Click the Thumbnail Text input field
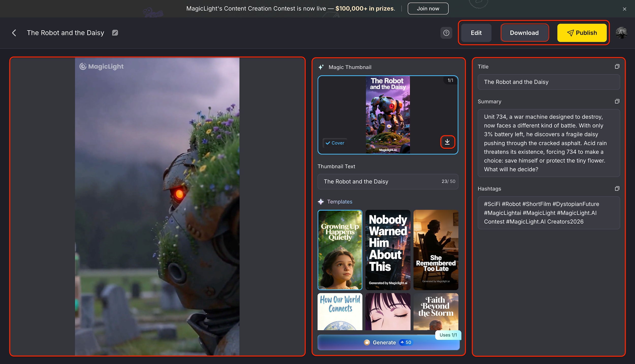 [381, 181]
